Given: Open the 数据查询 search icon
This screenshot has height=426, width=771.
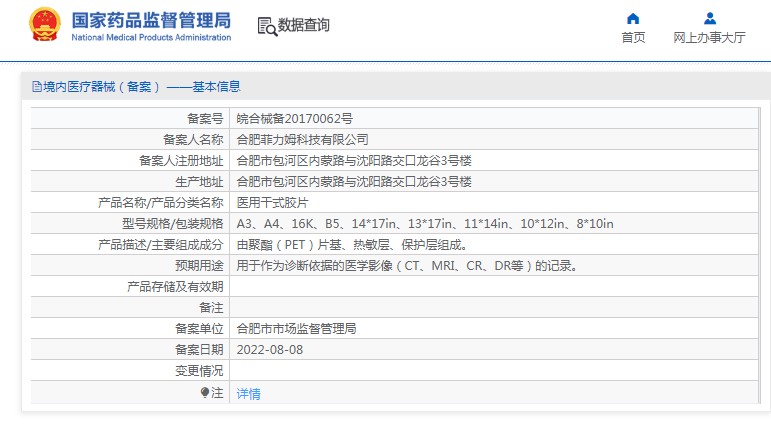Looking at the screenshot, I should click(x=267, y=26).
